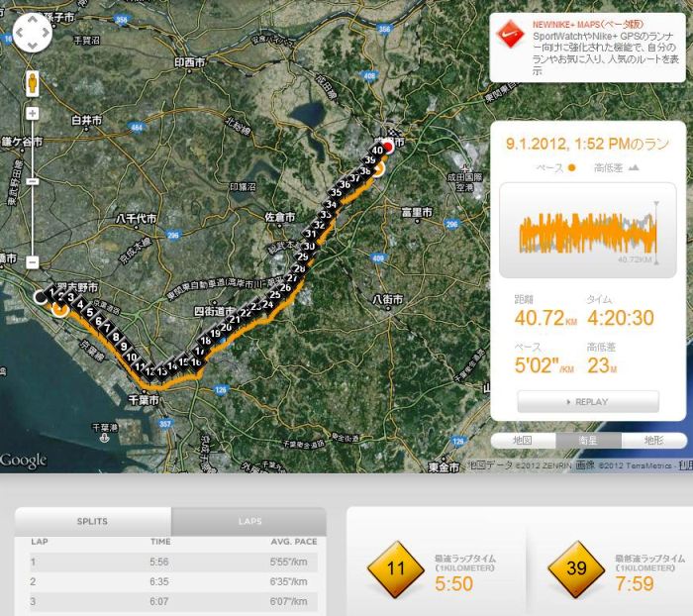Viewport: 693px width, 616px height.
Task: Click the 印西市 city label on map
Action: tap(190, 62)
